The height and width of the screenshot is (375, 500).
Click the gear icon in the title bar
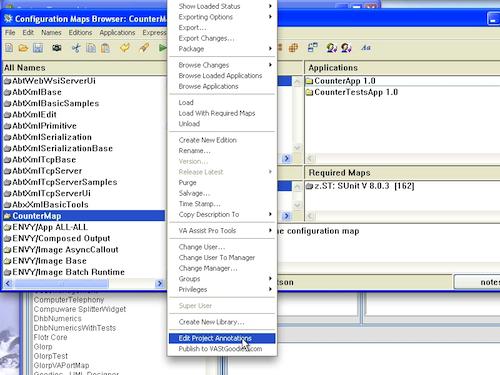click(x=8, y=19)
